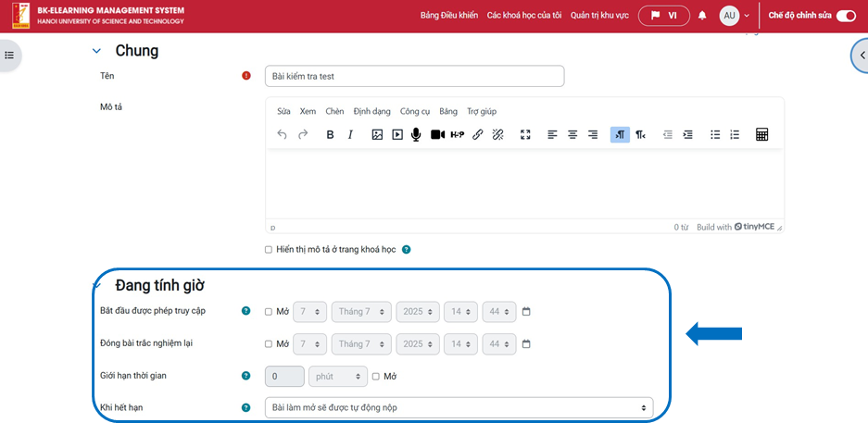Go to Bảng Điều khiển

pyautogui.click(x=449, y=16)
